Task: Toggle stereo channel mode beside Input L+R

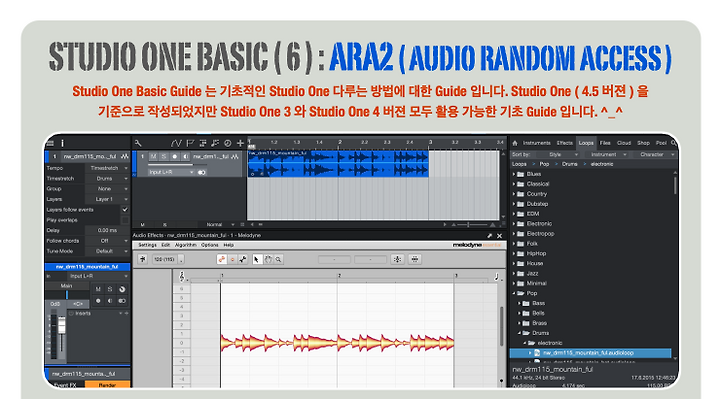Action: tap(202, 172)
